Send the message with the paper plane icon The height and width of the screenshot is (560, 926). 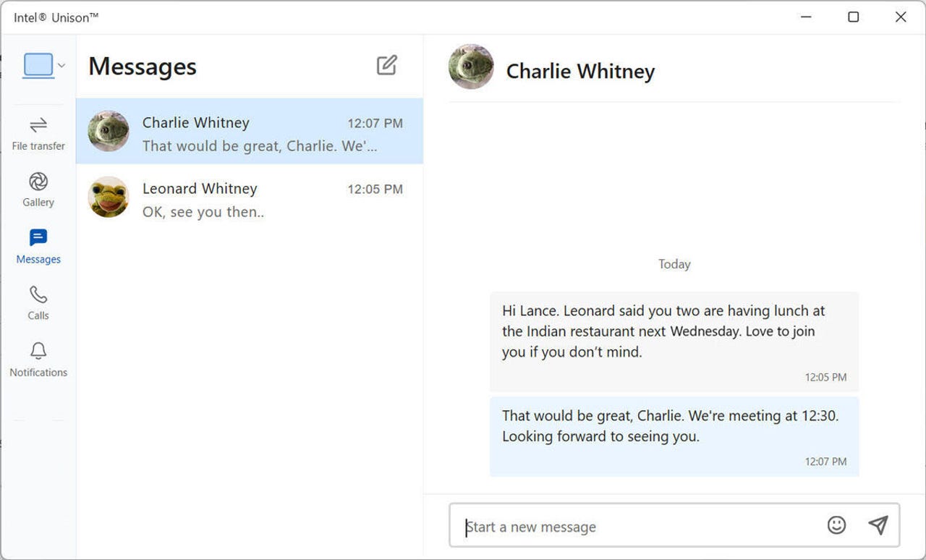pyautogui.click(x=878, y=525)
